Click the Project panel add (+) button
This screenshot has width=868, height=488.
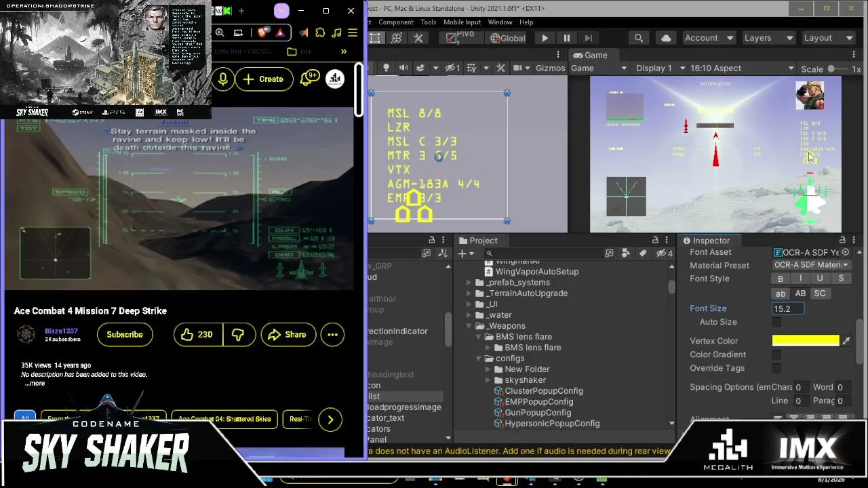[465, 253]
